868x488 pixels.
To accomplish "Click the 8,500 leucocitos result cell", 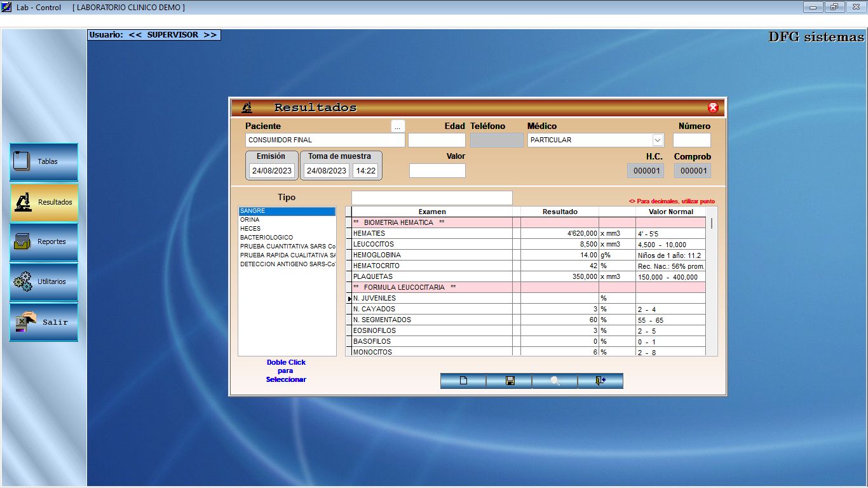I will 560,245.
